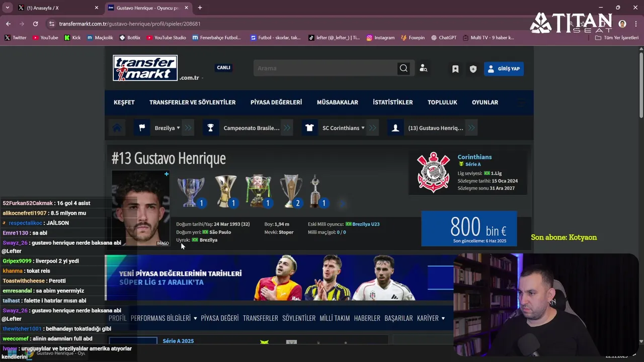Click the green Brazil cup trophy icon

258,191
